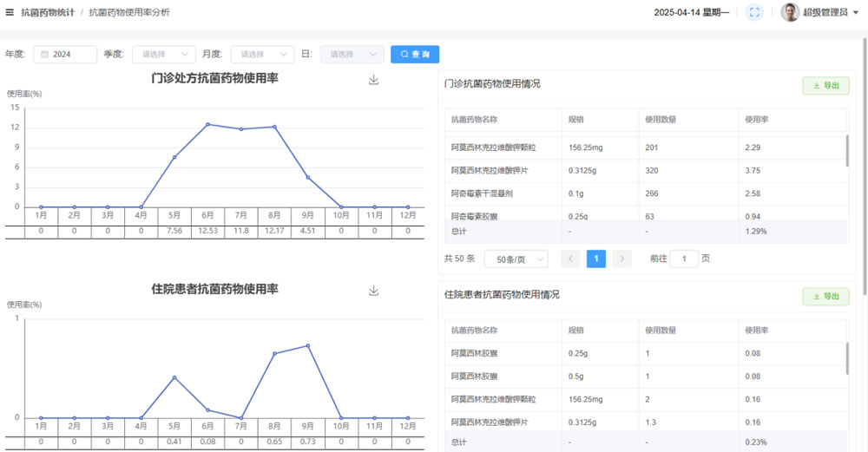Screen dimensions: 868x452
Task: Click inpatient table vertical scrollbar
Action: point(847,358)
